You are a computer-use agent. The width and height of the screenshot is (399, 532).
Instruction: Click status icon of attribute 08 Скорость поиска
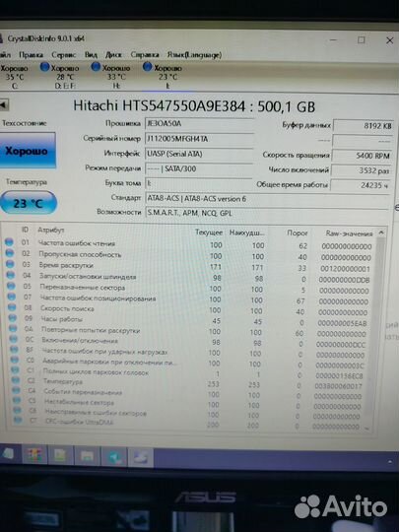tap(12, 307)
